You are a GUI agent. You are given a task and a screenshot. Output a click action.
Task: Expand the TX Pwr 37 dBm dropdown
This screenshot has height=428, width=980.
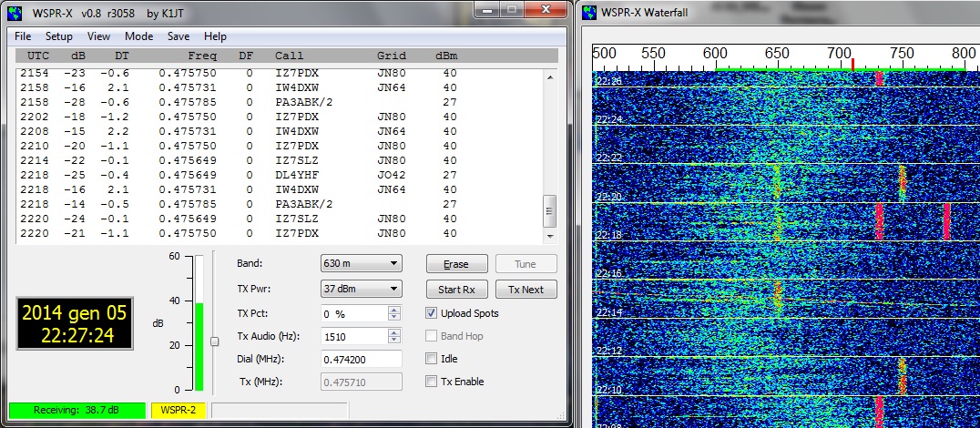[x=362, y=290]
